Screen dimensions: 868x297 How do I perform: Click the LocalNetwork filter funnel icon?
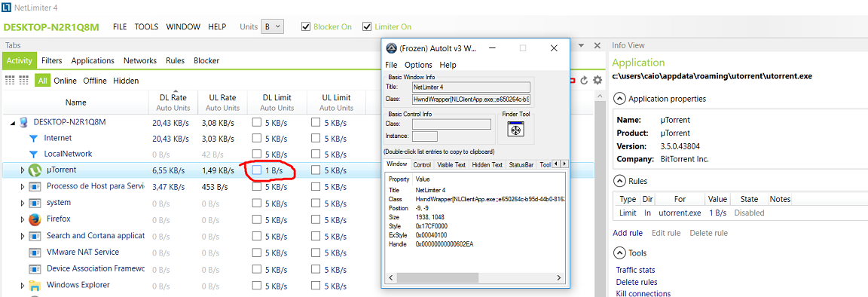tap(33, 154)
